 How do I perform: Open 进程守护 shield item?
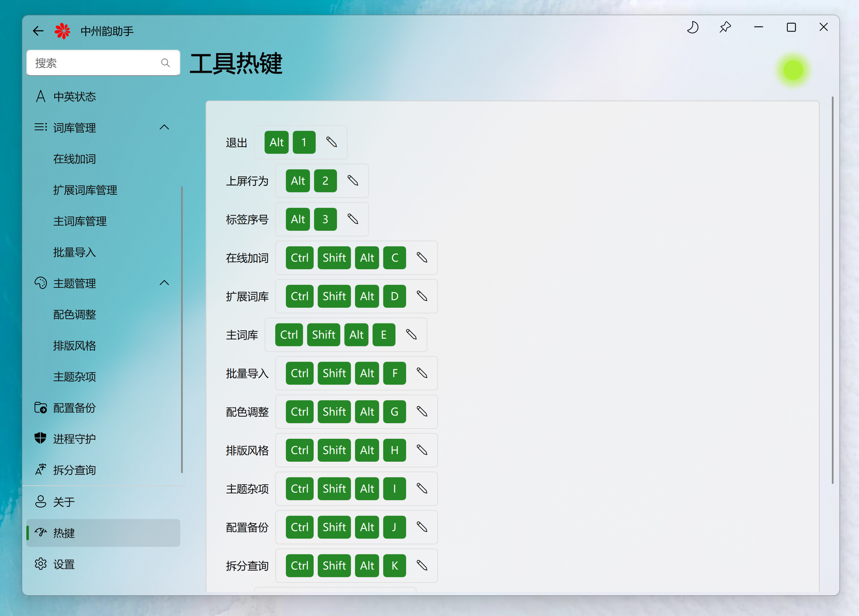click(x=74, y=439)
